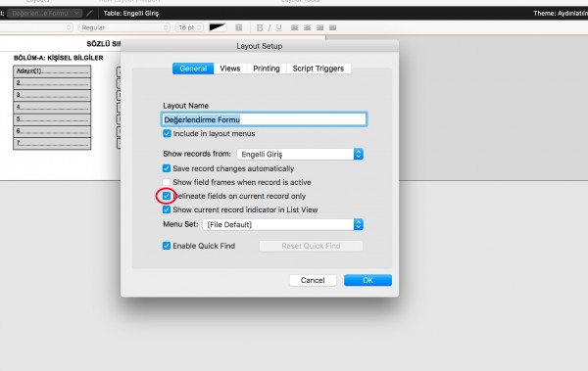
Task: Click field row 2 on the layout
Action: (52, 83)
